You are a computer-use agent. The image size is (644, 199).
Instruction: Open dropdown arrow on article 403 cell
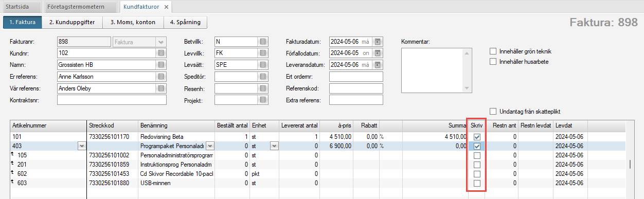[x=81, y=146]
